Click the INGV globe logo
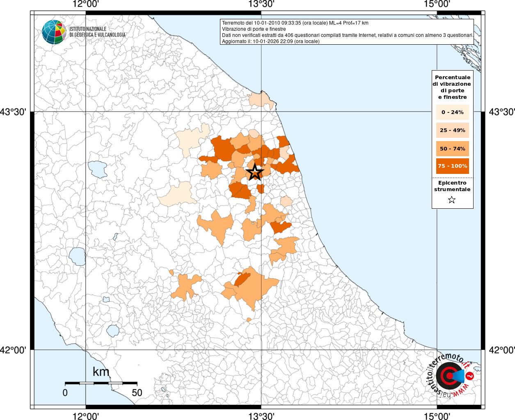 pos(54,32)
